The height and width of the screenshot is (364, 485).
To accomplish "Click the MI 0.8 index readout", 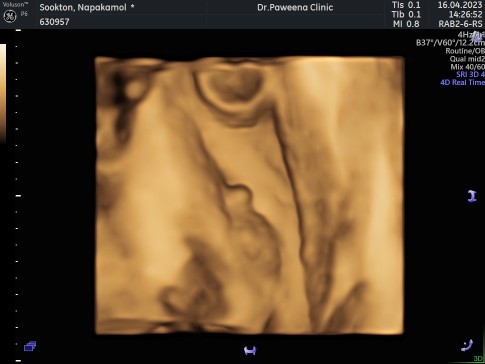I will click(x=406, y=24).
